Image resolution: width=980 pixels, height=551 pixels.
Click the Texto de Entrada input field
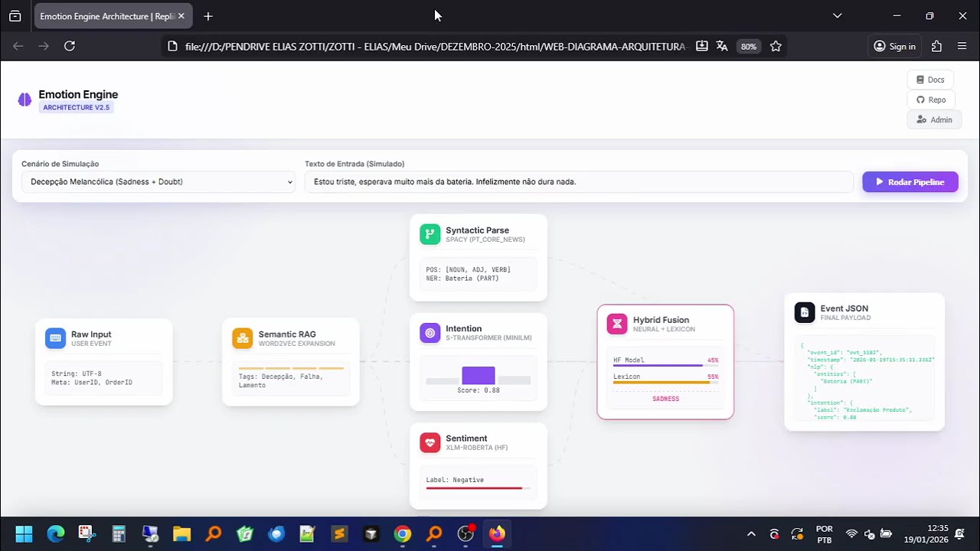pos(579,182)
